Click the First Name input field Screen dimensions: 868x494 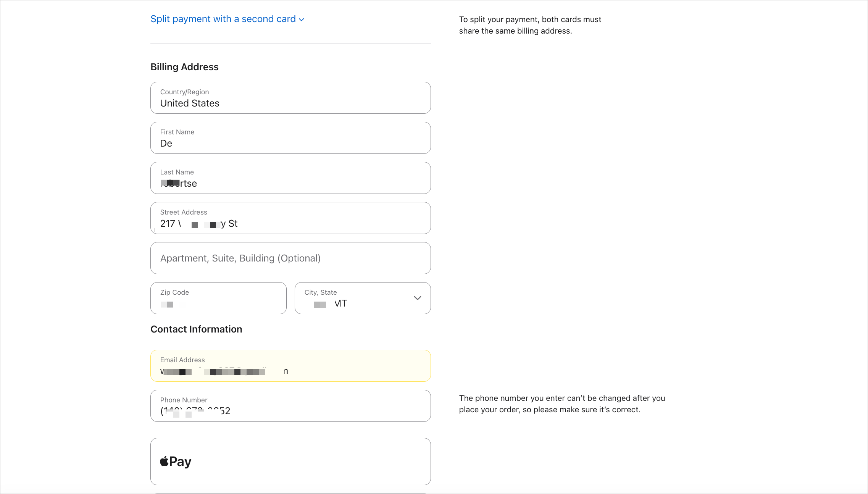pos(290,138)
